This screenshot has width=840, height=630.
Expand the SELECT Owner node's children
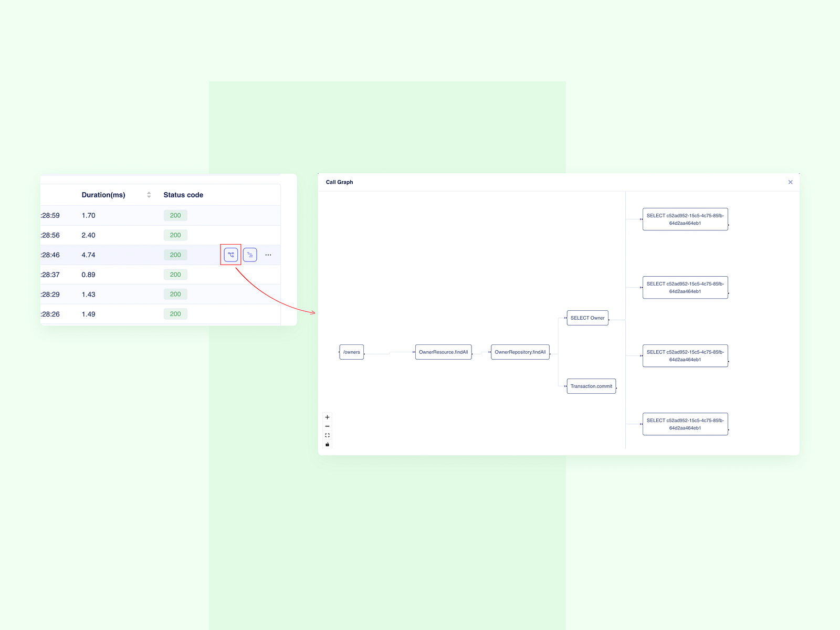click(x=587, y=318)
